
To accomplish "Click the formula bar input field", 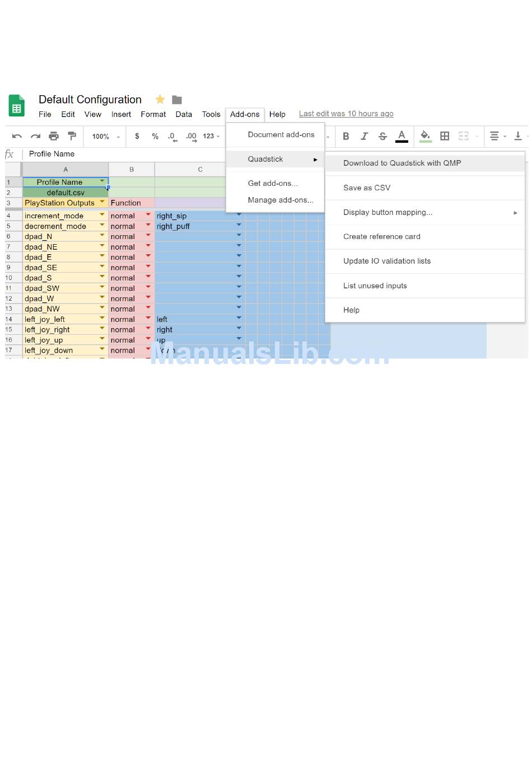I will [123, 154].
